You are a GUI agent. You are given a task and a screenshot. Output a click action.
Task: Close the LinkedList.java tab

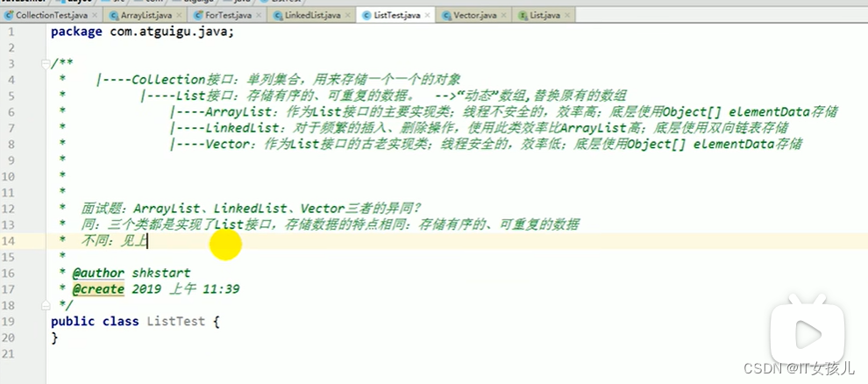click(x=347, y=16)
